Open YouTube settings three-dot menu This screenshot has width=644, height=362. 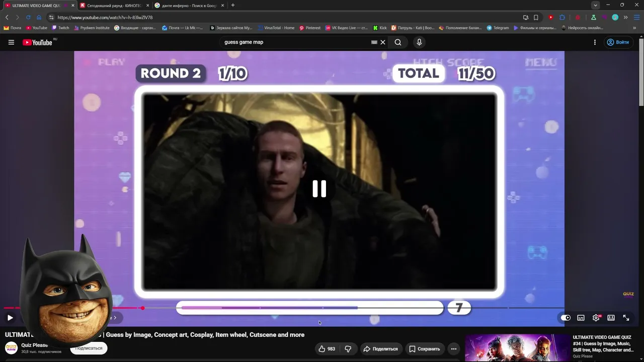pyautogui.click(x=595, y=42)
